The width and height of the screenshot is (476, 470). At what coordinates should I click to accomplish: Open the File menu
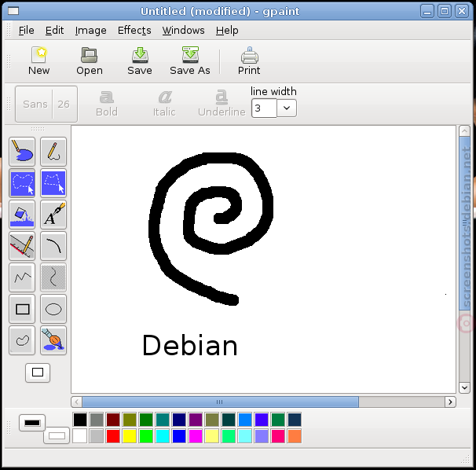[27, 31]
